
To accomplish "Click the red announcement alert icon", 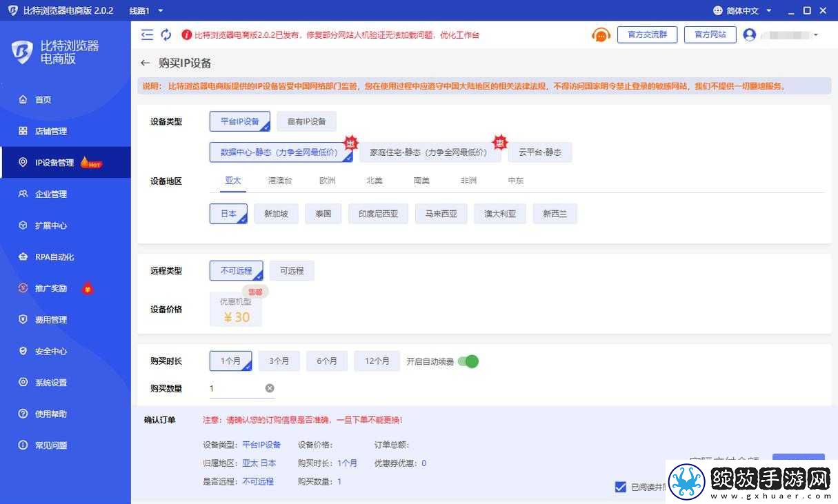I will click(186, 34).
